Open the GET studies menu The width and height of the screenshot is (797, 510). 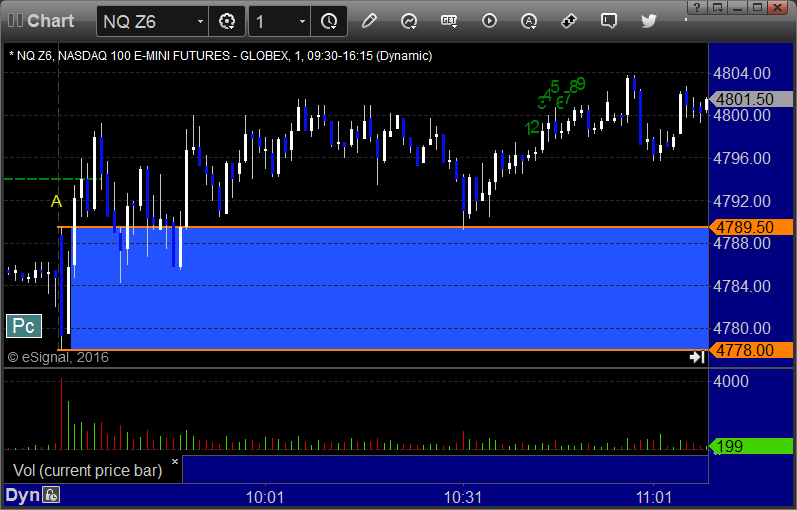449,21
